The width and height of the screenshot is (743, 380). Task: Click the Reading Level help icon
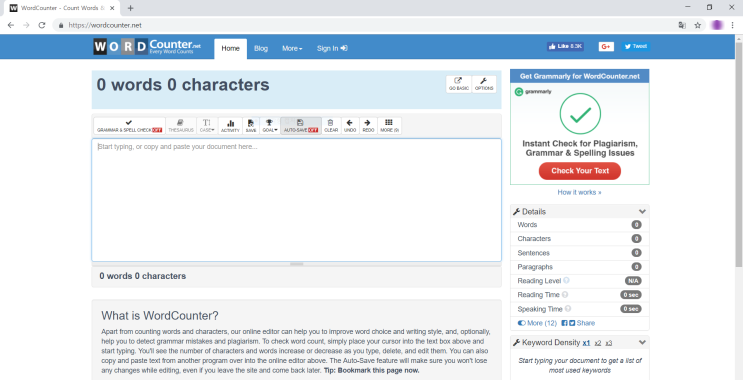(x=566, y=280)
